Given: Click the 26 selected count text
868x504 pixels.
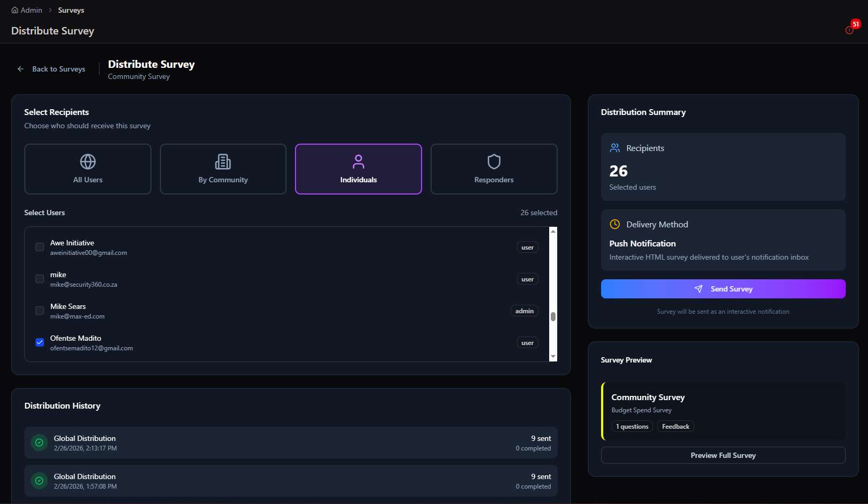Looking at the screenshot, I should [539, 213].
